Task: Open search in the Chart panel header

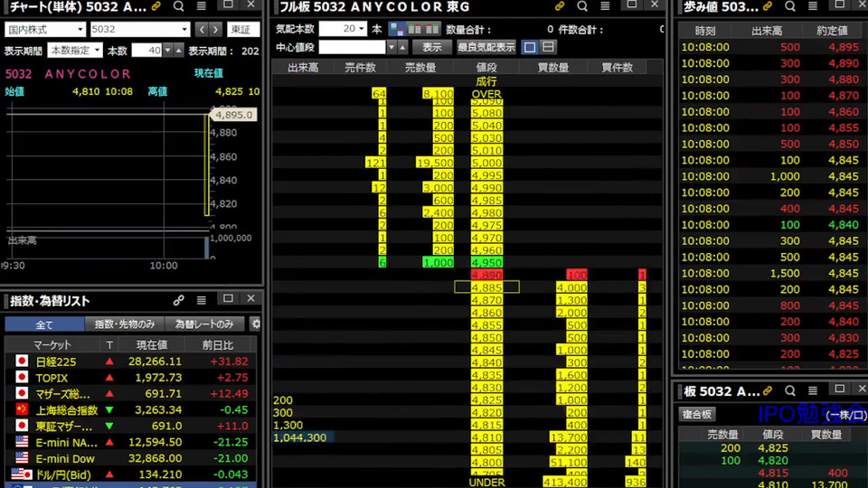Action: point(178,6)
